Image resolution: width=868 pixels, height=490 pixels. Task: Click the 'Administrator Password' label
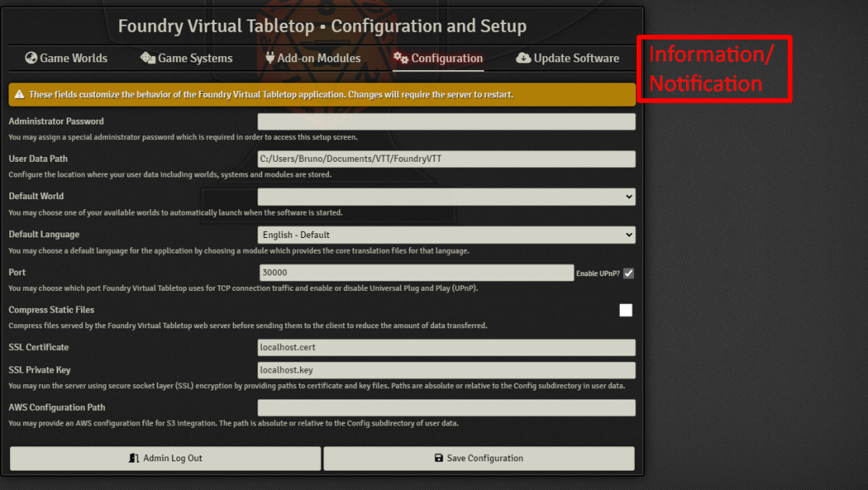pyautogui.click(x=56, y=121)
